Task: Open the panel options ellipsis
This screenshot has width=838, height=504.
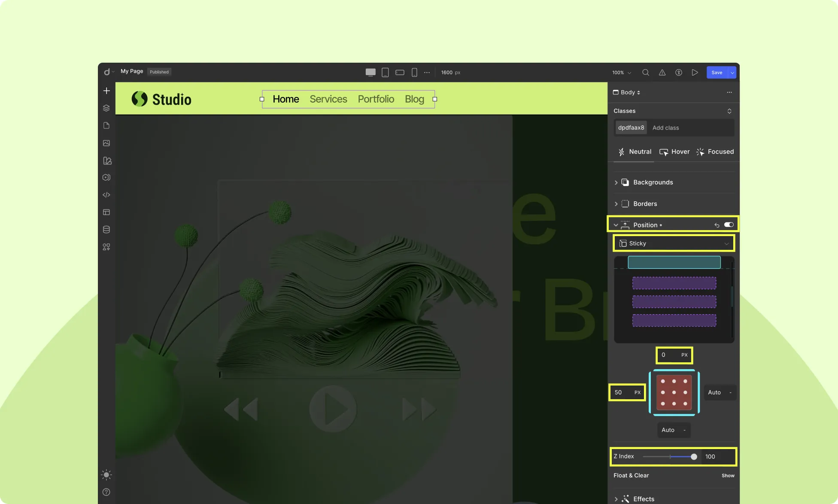Action: tap(729, 92)
